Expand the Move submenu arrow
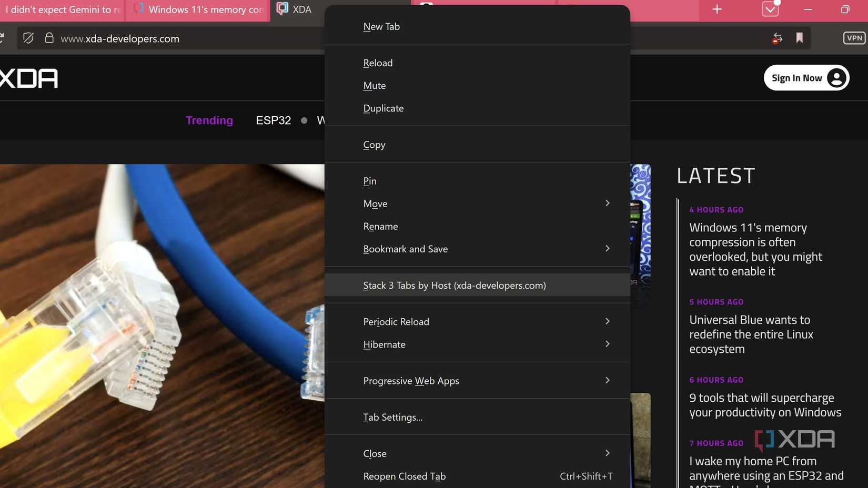Image resolution: width=868 pixels, height=488 pixels. tap(607, 203)
